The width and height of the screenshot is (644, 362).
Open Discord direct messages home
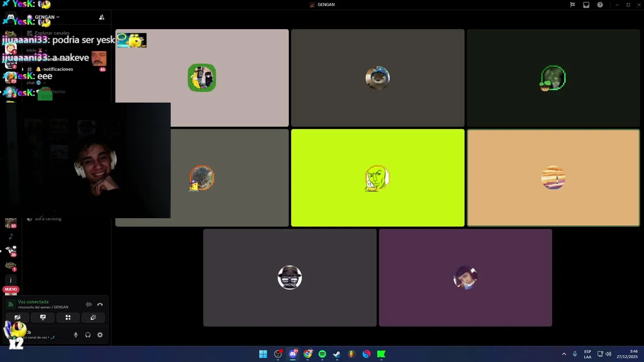(x=11, y=18)
